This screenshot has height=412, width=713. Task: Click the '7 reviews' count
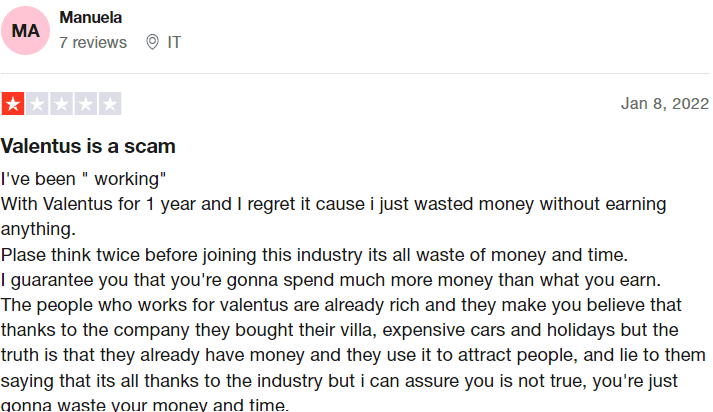93,42
